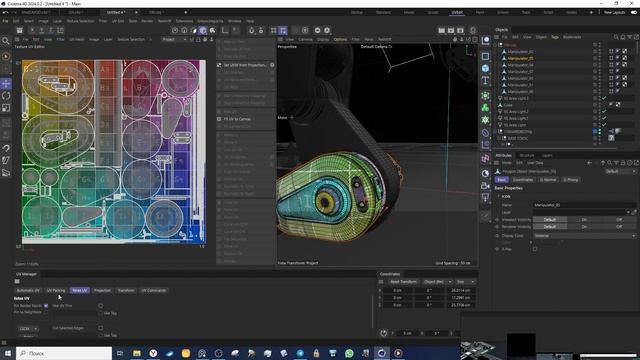Open File Explorer from the taskbar
This screenshot has width=640, height=360.
click(137, 353)
